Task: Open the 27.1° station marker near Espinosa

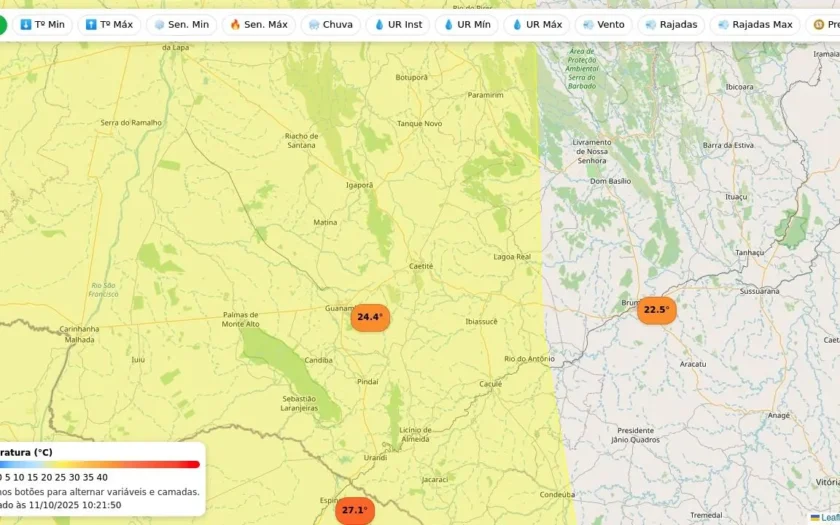Action: point(355,511)
